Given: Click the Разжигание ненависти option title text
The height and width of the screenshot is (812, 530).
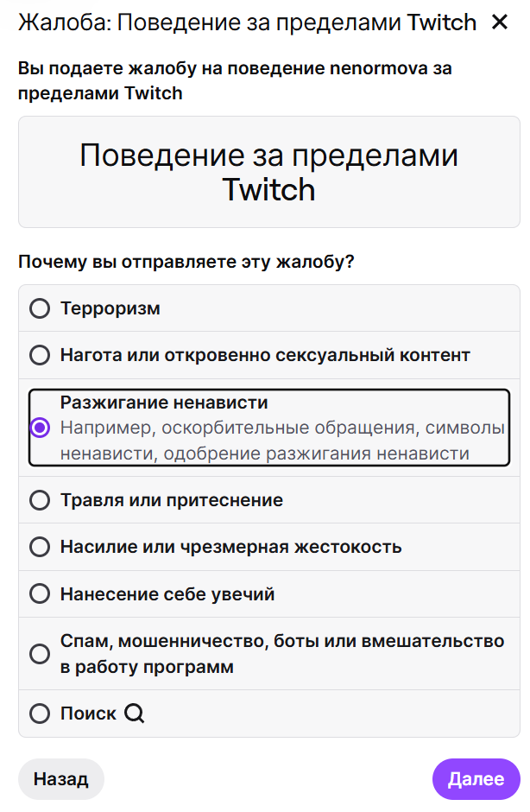Looking at the screenshot, I should (164, 403).
